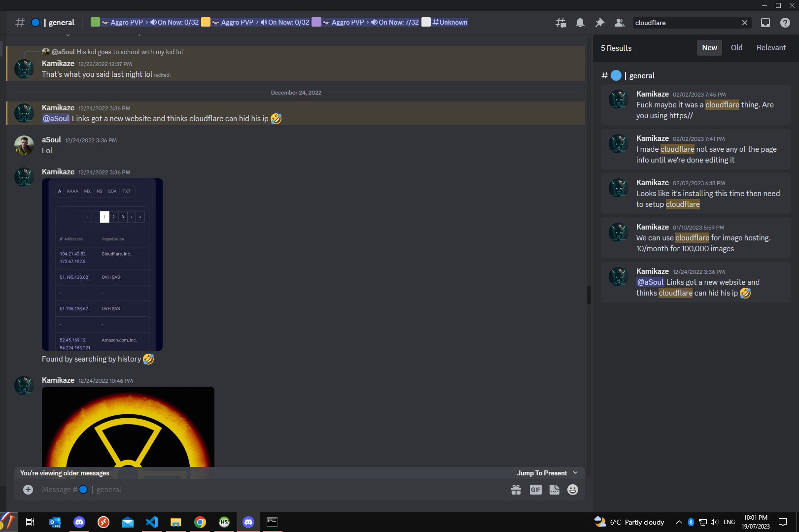Click aSoul's avatar next to Lol message
This screenshot has height=532, width=799.
24,145
